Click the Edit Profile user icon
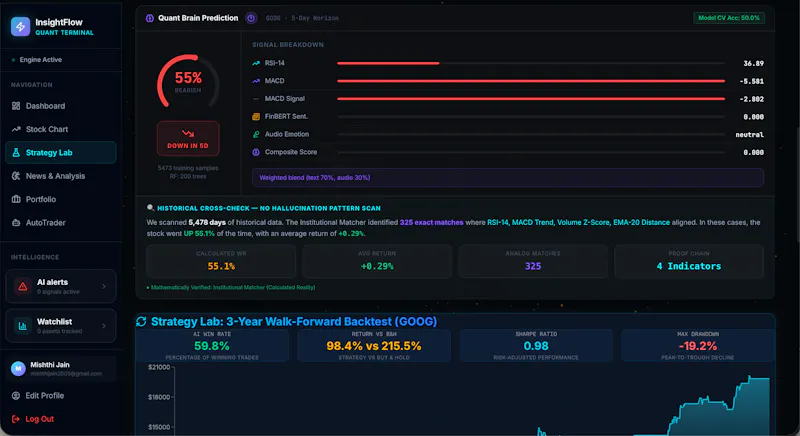This screenshot has width=800, height=436. [x=16, y=396]
